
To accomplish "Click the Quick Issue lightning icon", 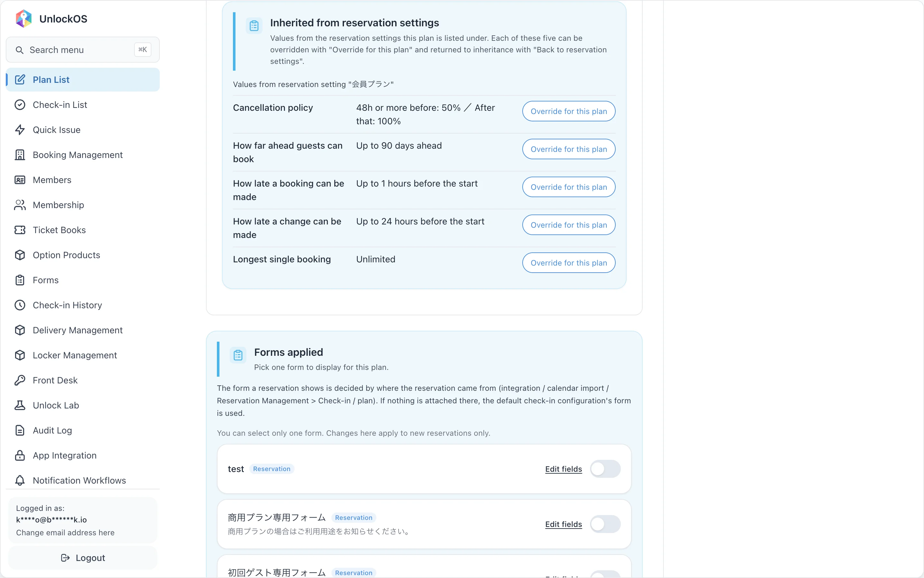I will [20, 130].
